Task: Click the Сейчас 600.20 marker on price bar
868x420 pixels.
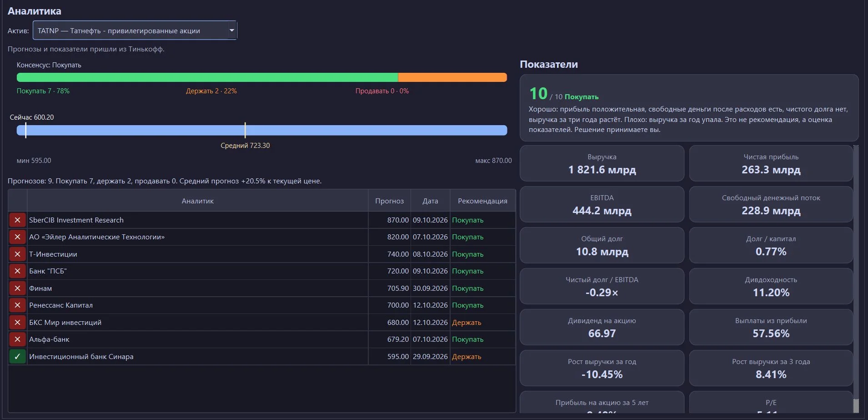Action: tap(25, 130)
